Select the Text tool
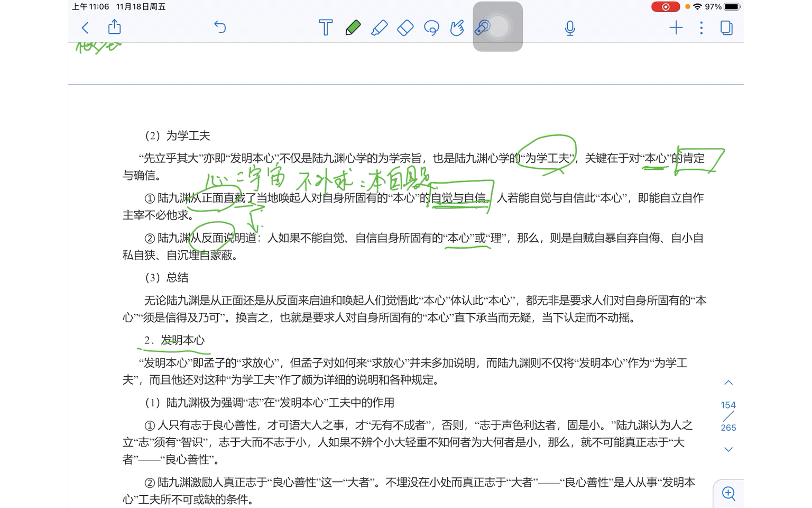The height and width of the screenshot is (508, 812). point(326,28)
